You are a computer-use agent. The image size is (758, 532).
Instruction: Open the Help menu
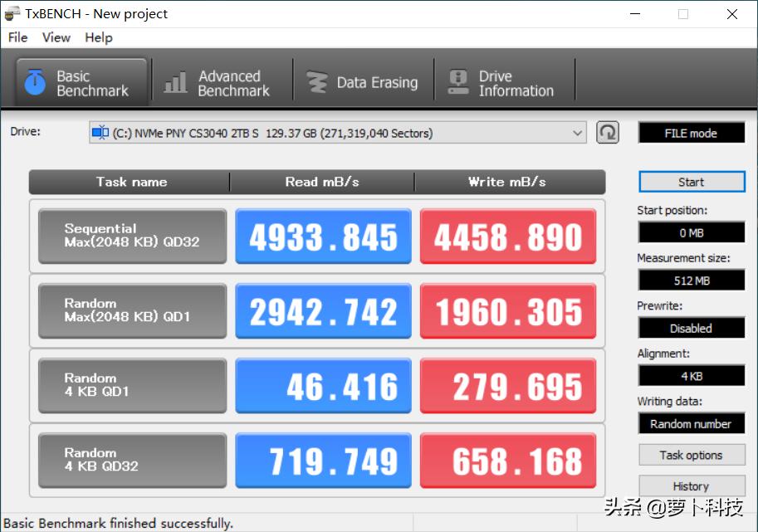[98, 37]
